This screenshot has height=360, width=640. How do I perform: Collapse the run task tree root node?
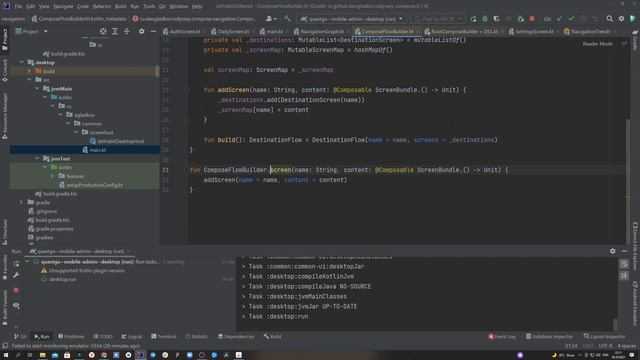pyautogui.click(x=27, y=262)
